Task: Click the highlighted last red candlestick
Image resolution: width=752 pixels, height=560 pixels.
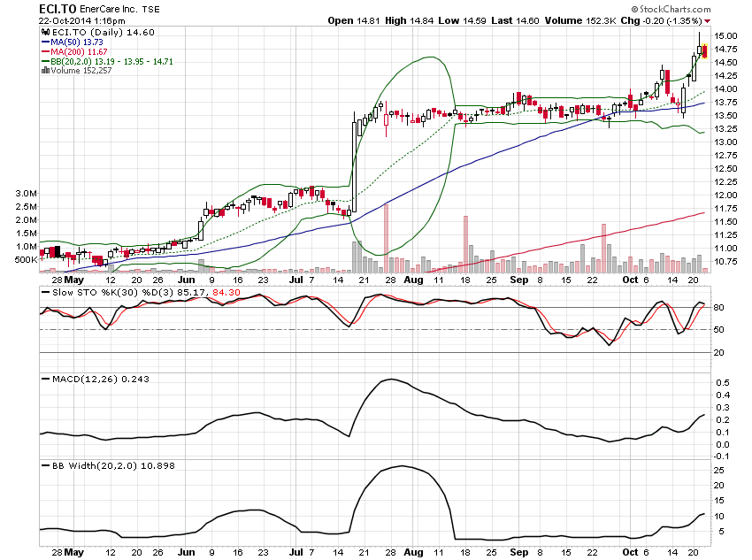Action: (704, 50)
